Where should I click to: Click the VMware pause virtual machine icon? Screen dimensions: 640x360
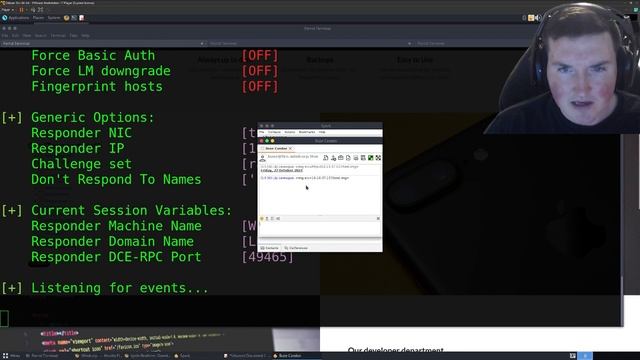click(21, 10)
